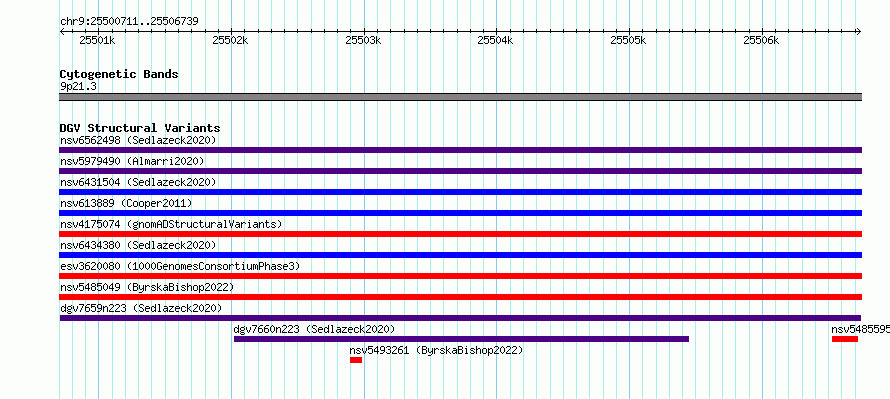Click the 25506k ruler tick label
Viewport: 890px width, 399px height.
tap(761, 40)
